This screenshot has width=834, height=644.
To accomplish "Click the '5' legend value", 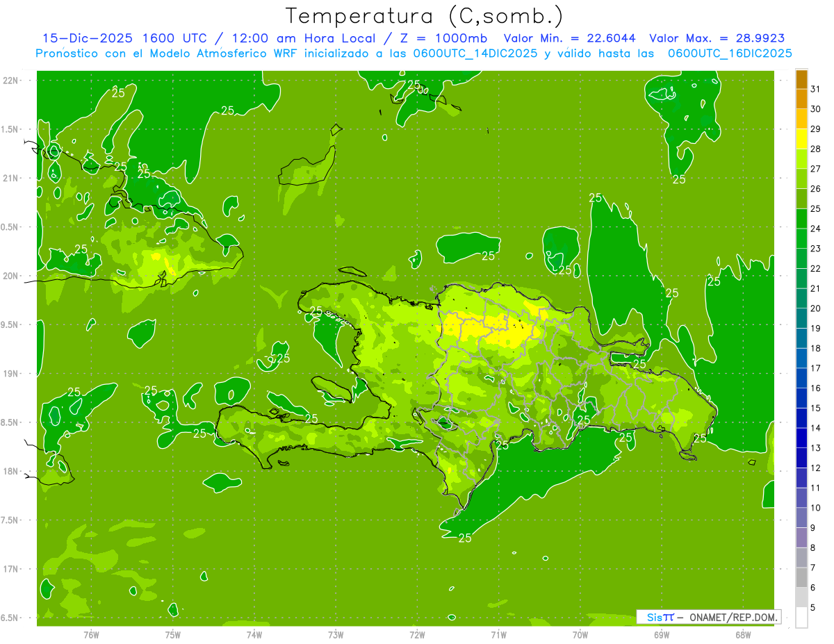I will tap(813, 608).
